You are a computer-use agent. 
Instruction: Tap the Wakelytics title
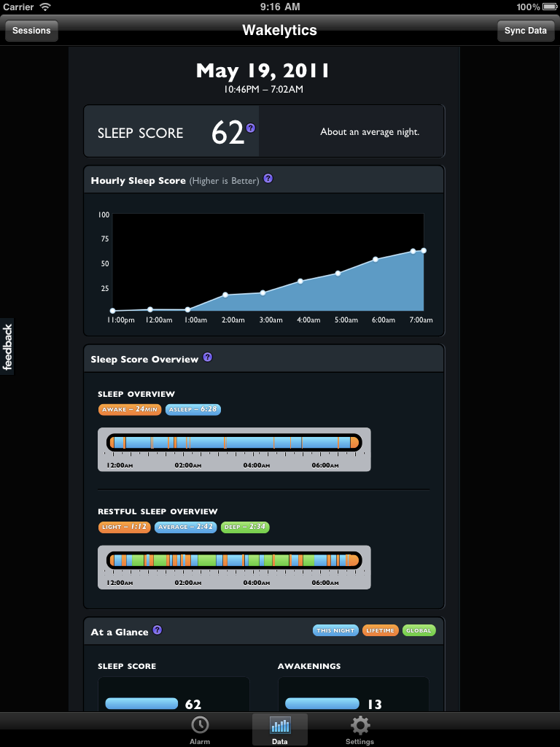click(279, 30)
